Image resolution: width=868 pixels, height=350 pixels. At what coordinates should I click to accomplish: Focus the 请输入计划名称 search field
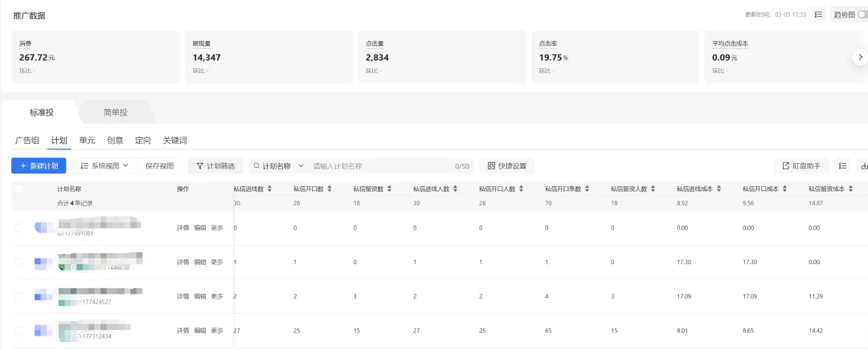(x=382, y=165)
